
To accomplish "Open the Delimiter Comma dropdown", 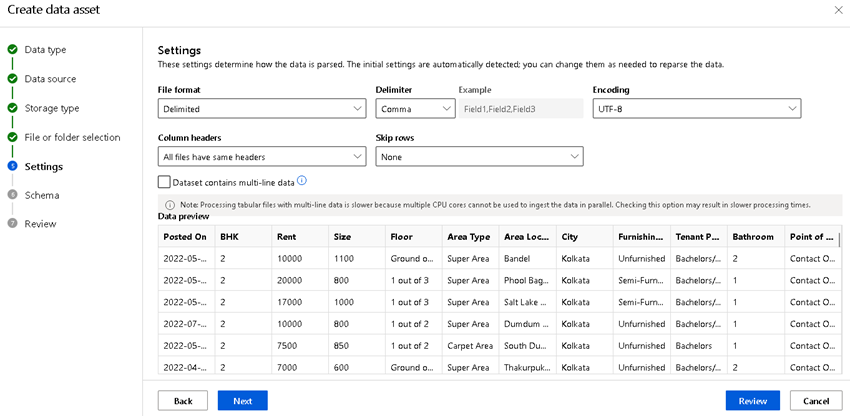I will (415, 108).
